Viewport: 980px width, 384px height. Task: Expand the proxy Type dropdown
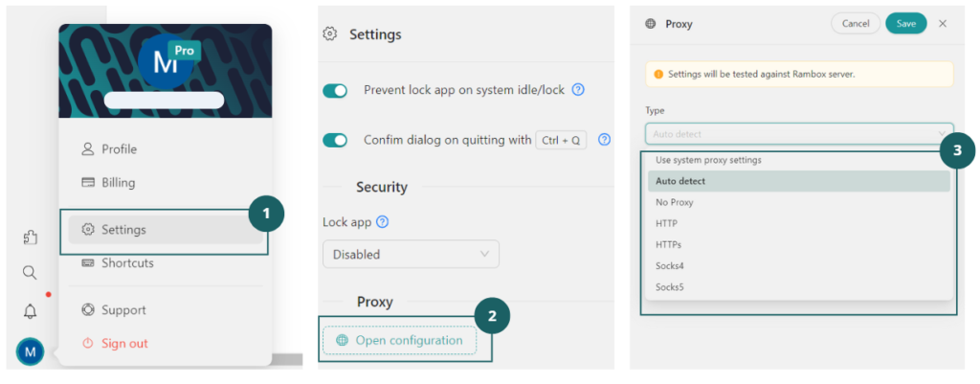(799, 134)
